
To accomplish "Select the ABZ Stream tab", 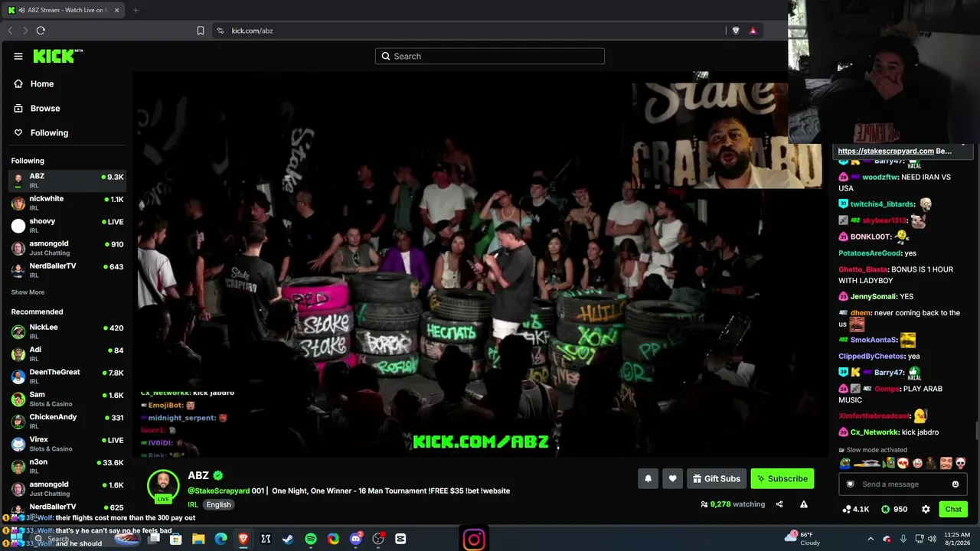I will pos(64,10).
